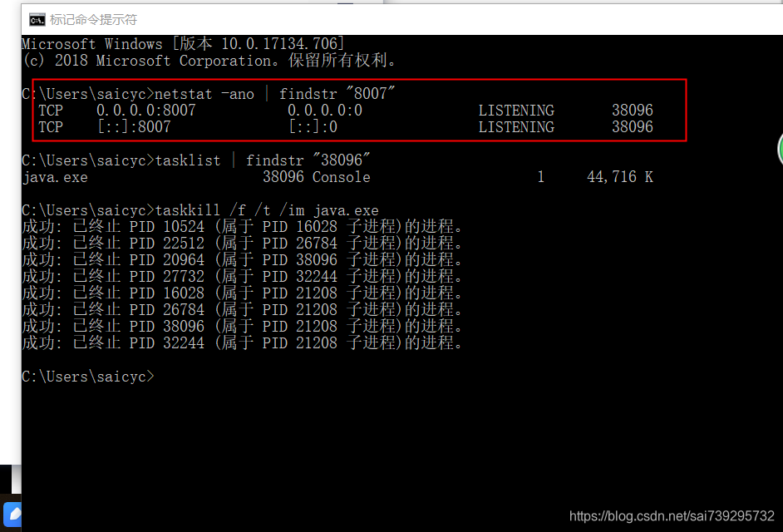783x532 pixels.
Task: Click the local address "0.0.0.0:8007"
Action: click(145, 111)
